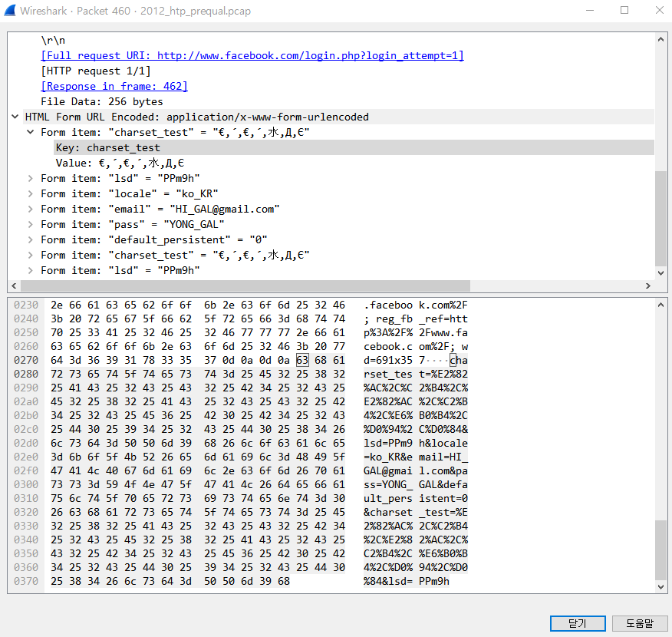The width and height of the screenshot is (672, 637).
Task: Click the 도움말 (Help) button
Action: coord(640,623)
